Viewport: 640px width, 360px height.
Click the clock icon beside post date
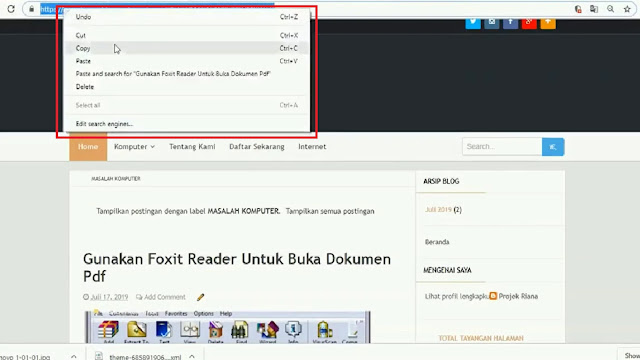(86, 297)
